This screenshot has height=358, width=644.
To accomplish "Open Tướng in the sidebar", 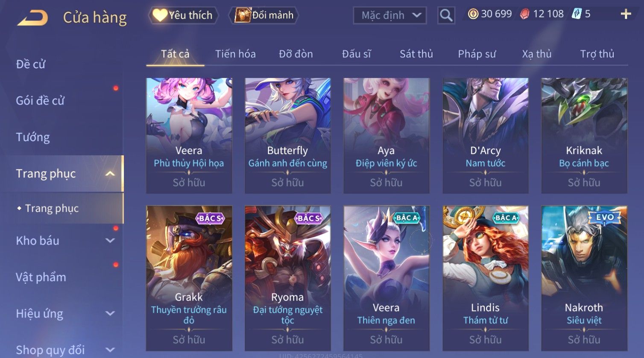I will [x=33, y=137].
